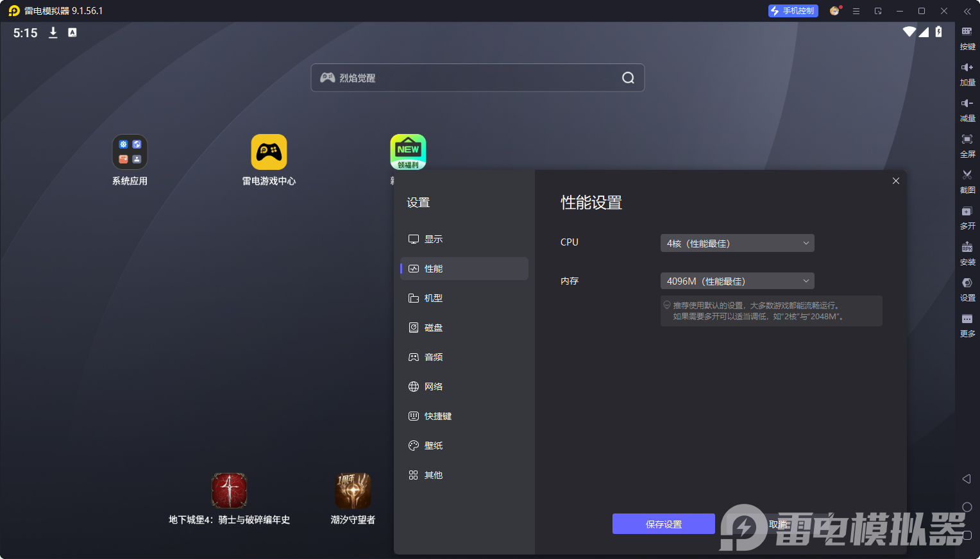Open the NEW 领福利 app icon

[408, 152]
